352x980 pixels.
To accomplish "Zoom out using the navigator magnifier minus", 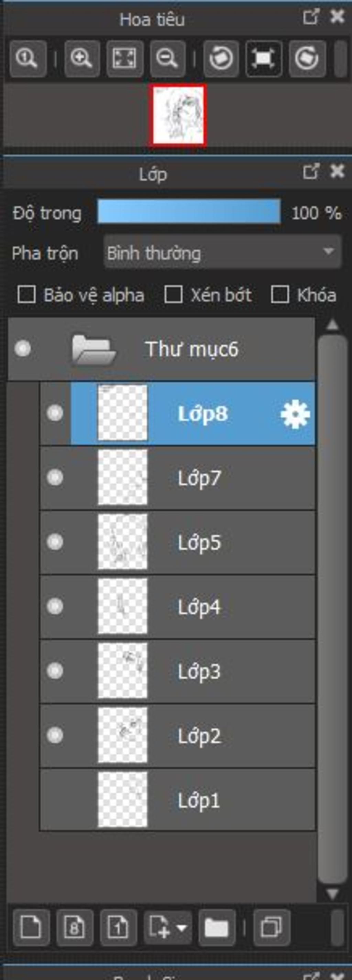I will tap(168, 59).
